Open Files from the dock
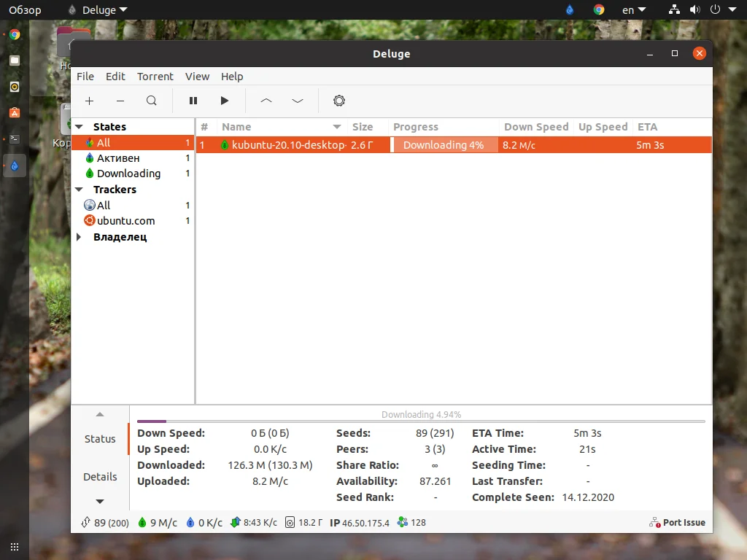 point(15,61)
